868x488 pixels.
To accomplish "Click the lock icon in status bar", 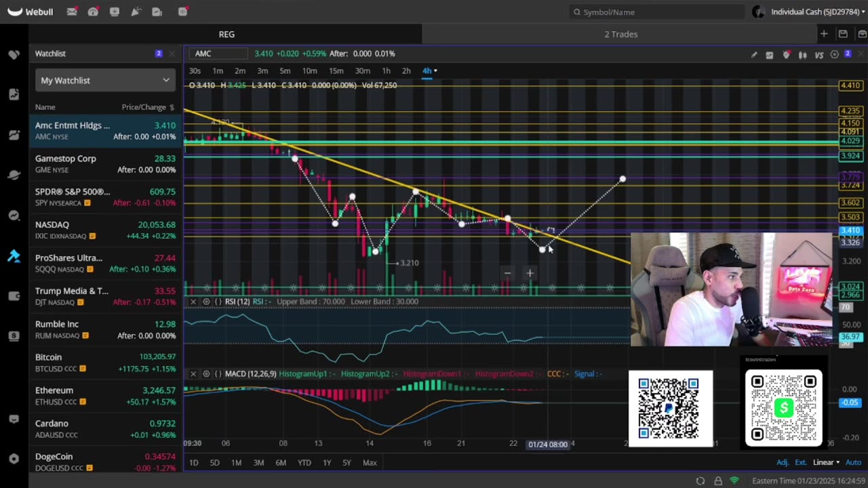I will [x=718, y=481].
